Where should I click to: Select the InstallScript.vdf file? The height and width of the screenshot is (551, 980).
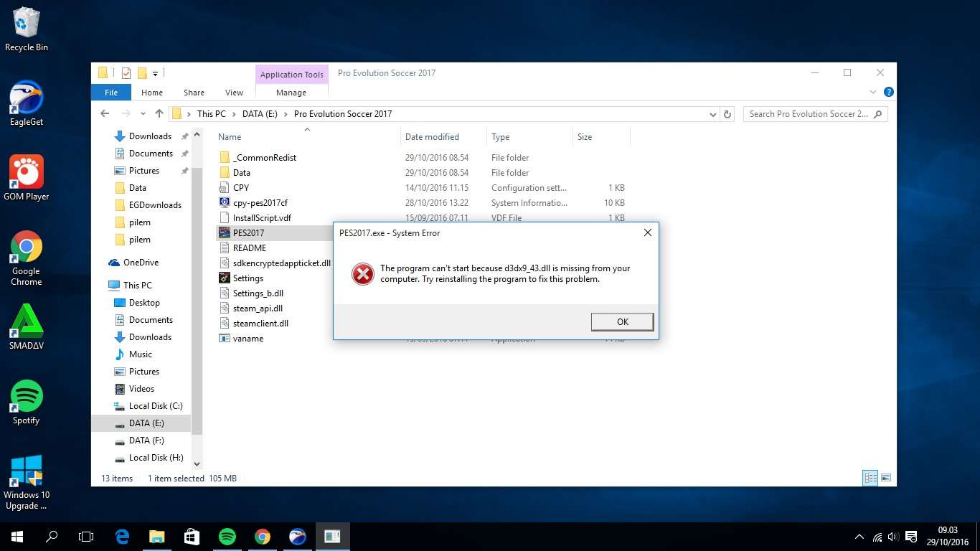click(x=262, y=218)
